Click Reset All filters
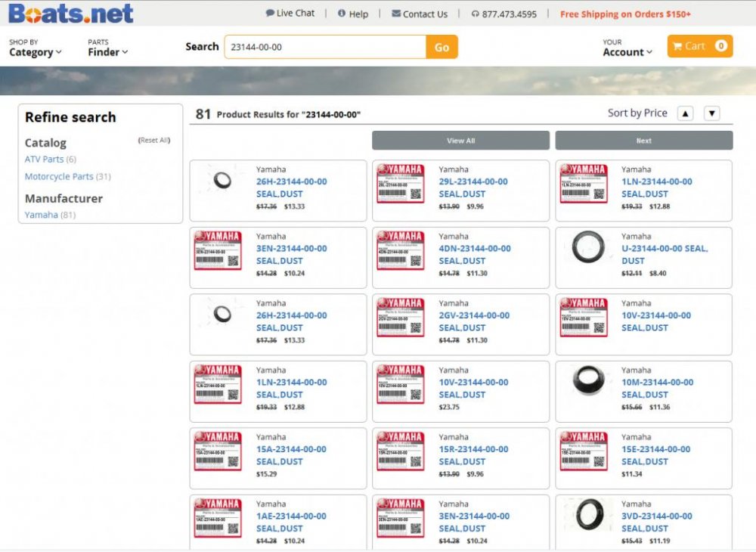 click(x=154, y=141)
